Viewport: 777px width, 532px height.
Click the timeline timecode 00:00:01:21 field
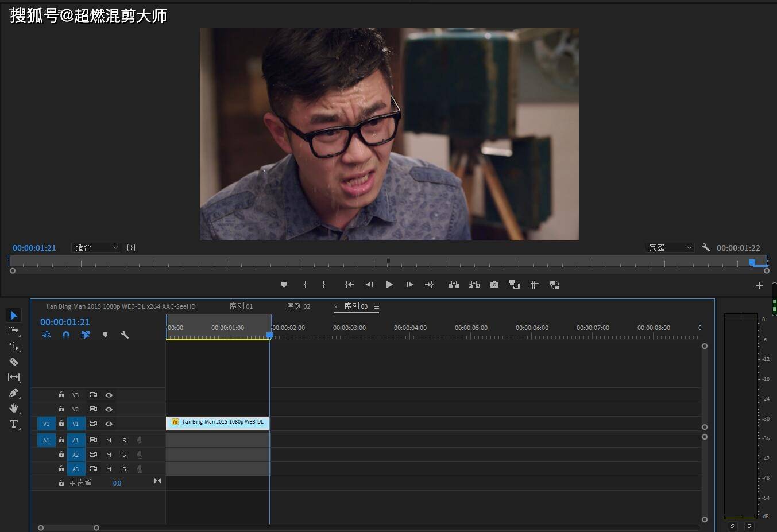(65, 322)
